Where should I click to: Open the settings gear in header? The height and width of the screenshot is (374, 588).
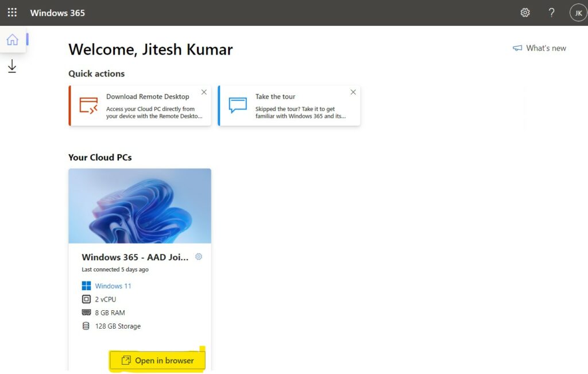click(525, 13)
